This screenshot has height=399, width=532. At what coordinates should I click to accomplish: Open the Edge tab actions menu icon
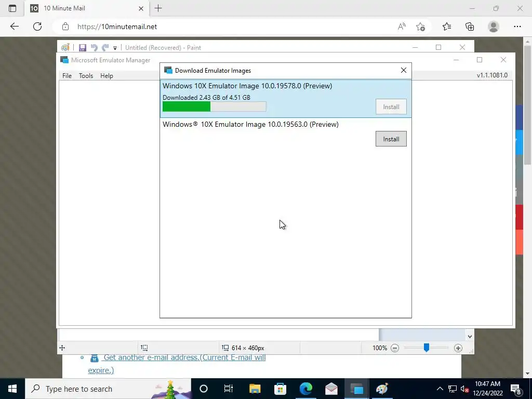click(12, 8)
